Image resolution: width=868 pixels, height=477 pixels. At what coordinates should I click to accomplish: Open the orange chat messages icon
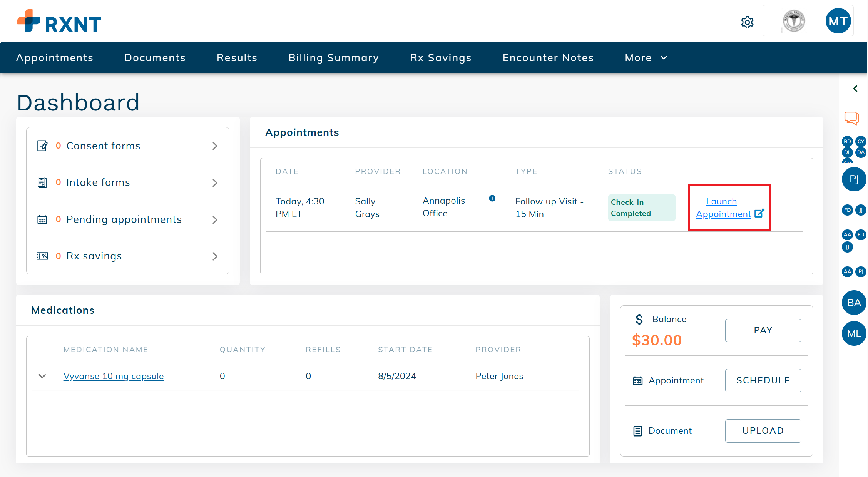[x=852, y=118]
